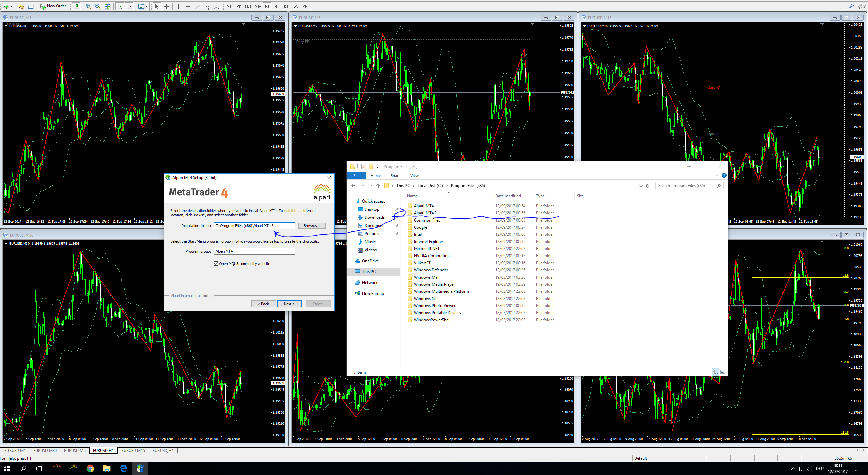Select the horizontal line tool
This screenshot has width=868, height=475.
(x=188, y=6)
